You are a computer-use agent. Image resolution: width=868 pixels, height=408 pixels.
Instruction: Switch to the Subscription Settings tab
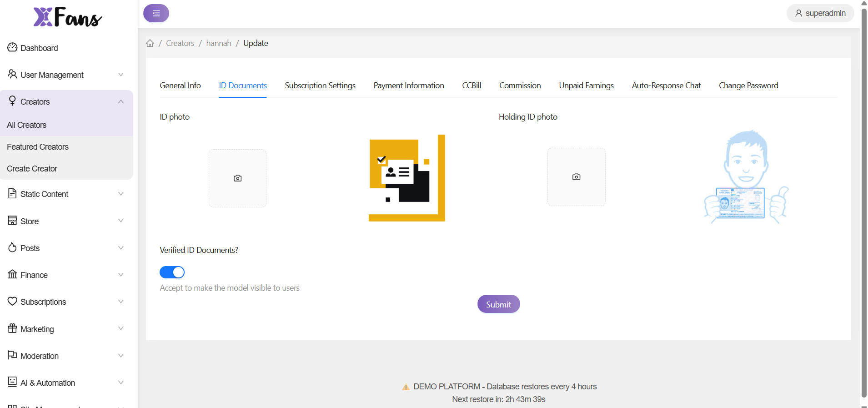(320, 86)
